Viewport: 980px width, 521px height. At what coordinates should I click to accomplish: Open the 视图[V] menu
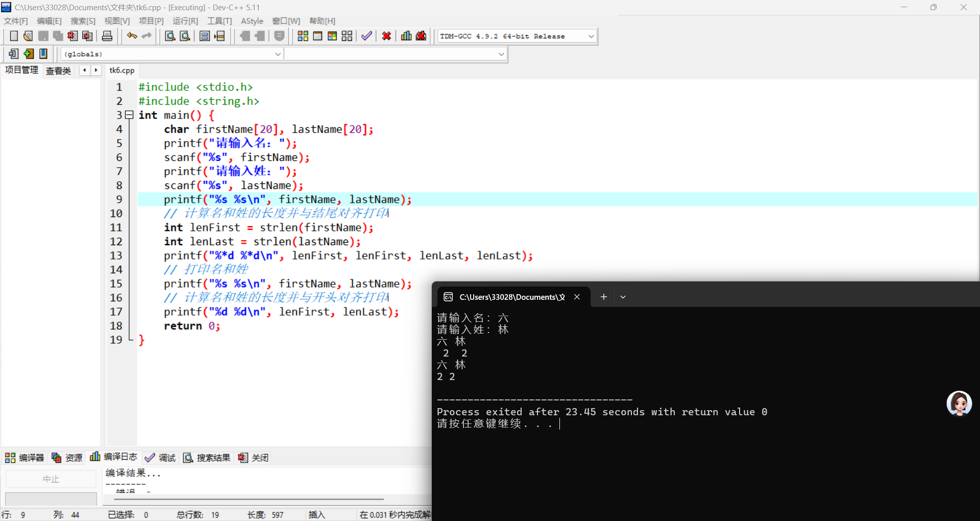(117, 21)
